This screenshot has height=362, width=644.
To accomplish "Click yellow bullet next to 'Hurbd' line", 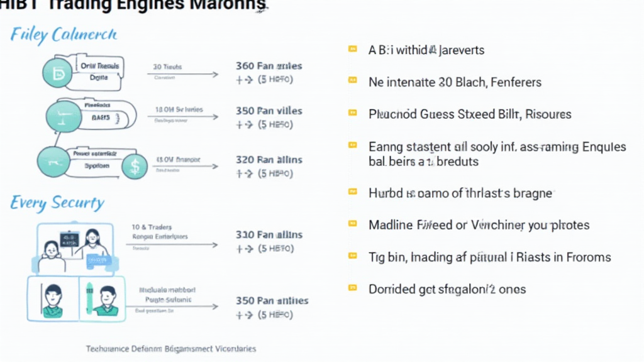I will coord(352,191).
